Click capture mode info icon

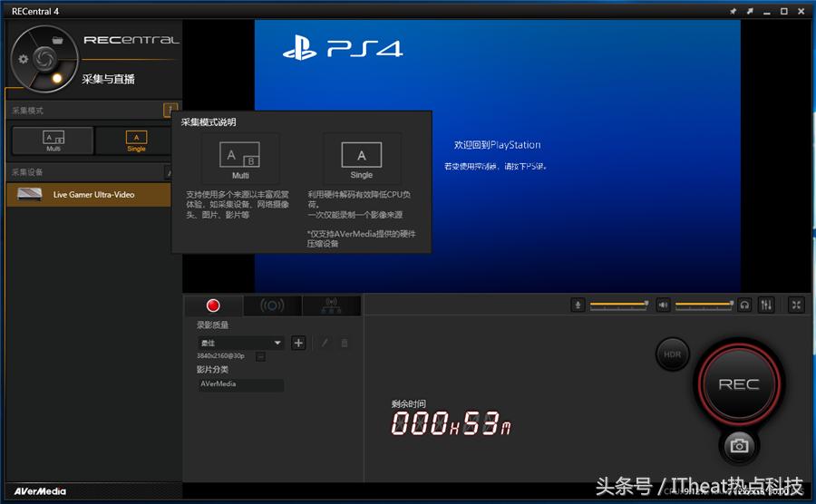tap(170, 110)
